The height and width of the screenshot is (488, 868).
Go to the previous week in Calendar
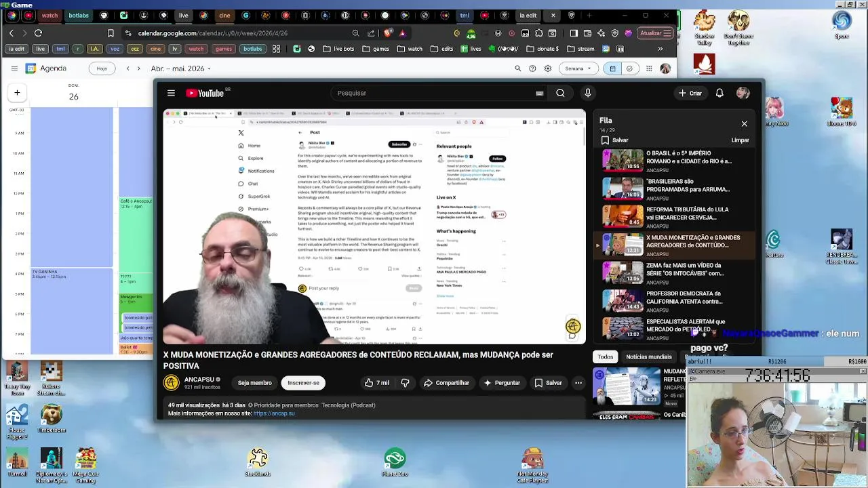[x=127, y=68]
